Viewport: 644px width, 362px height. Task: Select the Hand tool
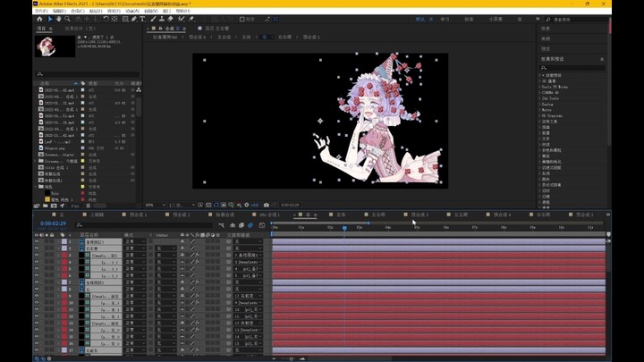pos(59,19)
